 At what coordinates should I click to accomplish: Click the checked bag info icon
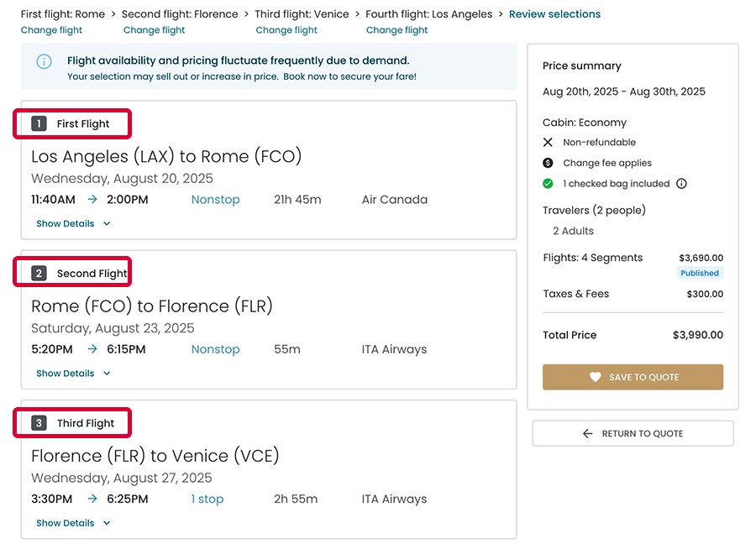click(x=681, y=184)
